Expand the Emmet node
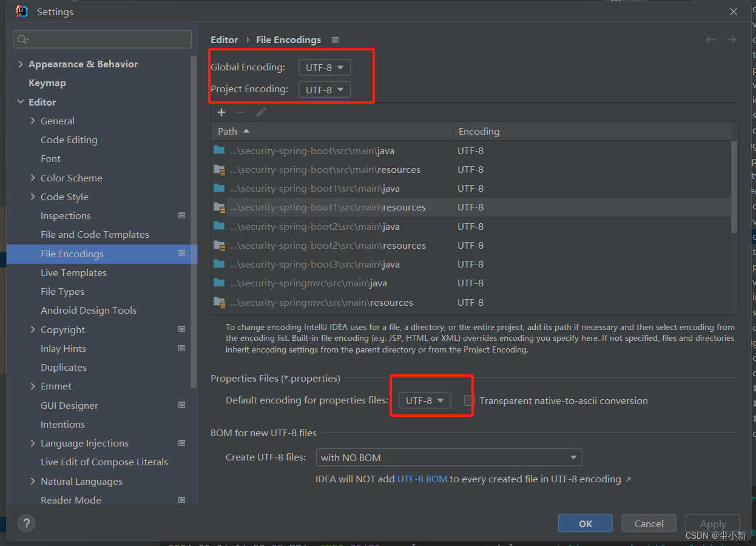Image resolution: width=756 pixels, height=546 pixels. (33, 386)
